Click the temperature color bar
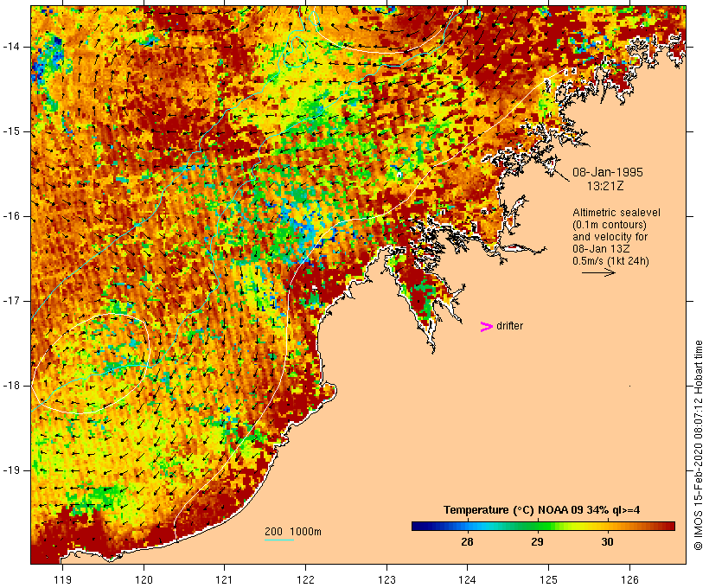709x588 pixels. 543,526
